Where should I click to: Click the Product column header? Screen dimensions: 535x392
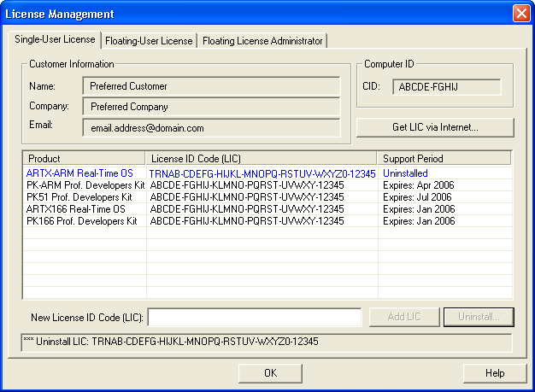[84, 159]
